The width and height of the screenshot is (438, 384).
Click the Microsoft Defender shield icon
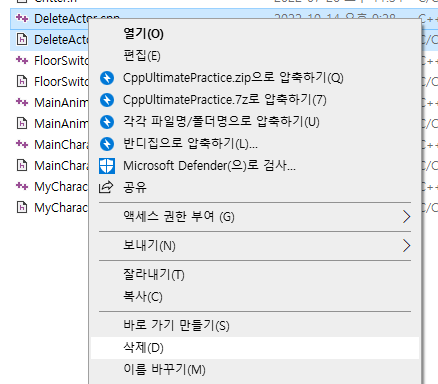(x=107, y=166)
